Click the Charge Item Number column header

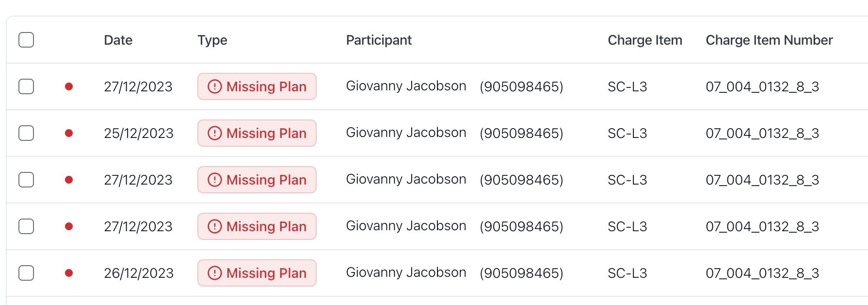tap(769, 40)
